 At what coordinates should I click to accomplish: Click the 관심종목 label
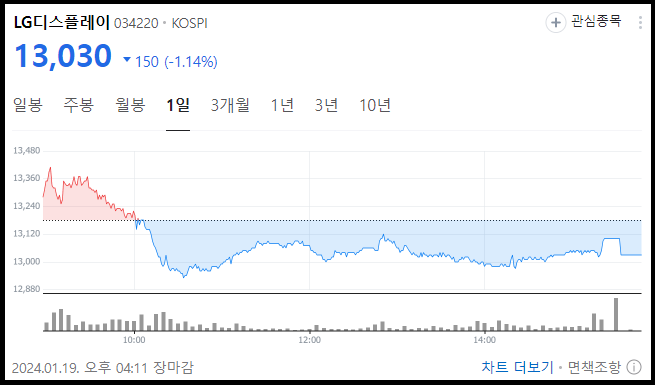tap(596, 21)
